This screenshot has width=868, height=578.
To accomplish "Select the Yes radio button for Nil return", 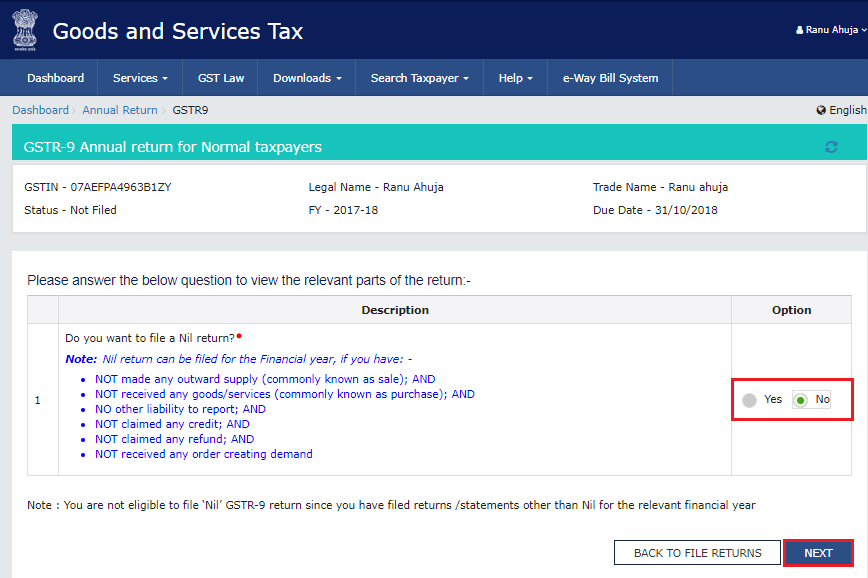I will coord(750,400).
